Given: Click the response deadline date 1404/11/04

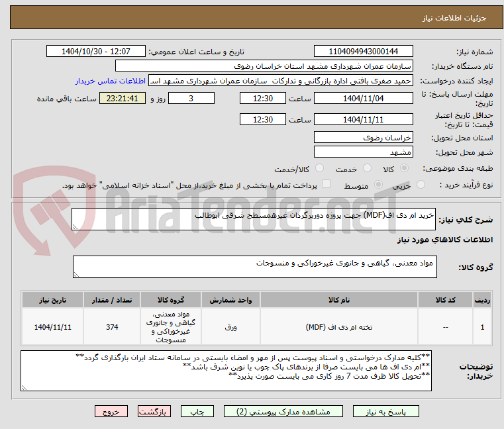Looking at the screenshot, I should (363, 99).
